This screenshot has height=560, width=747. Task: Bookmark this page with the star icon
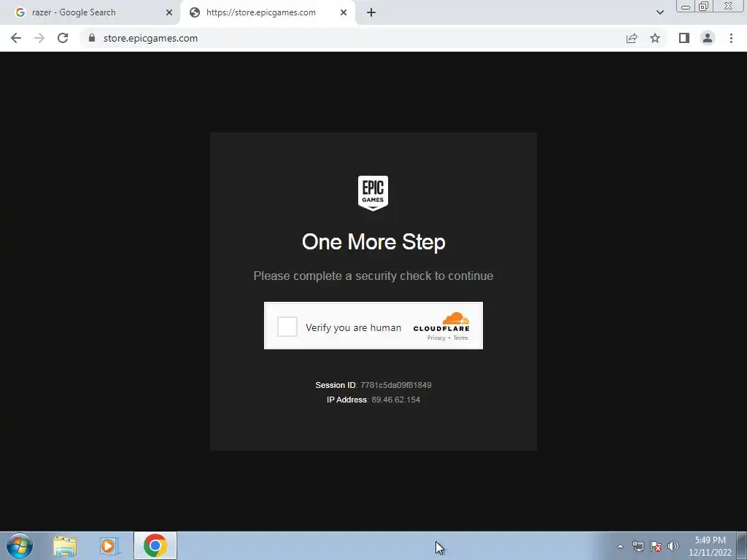click(655, 38)
